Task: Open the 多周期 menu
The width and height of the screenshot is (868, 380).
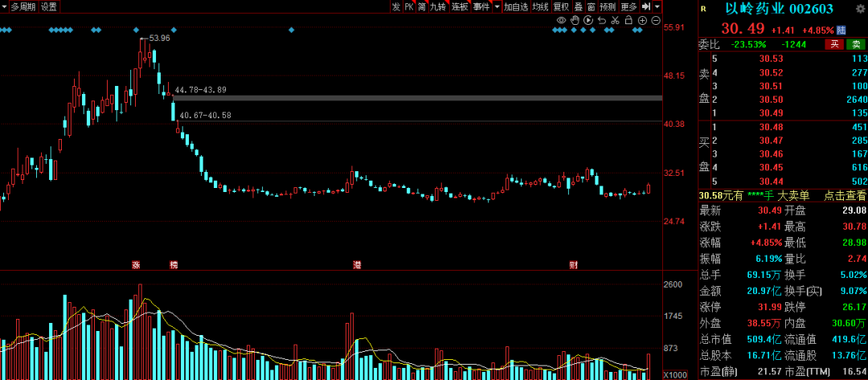Action: (x=23, y=6)
